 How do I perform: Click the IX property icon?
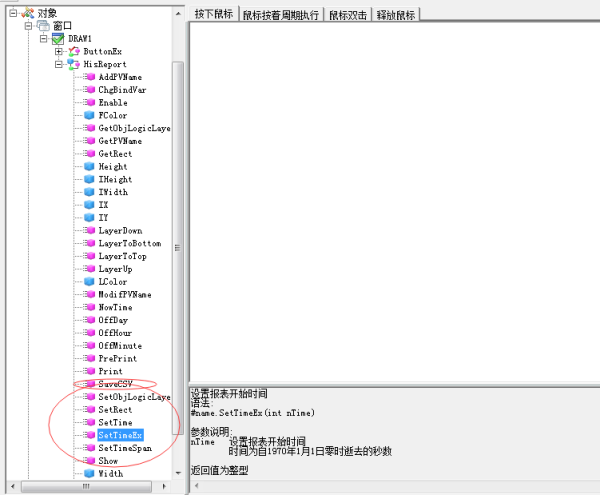tap(89, 205)
